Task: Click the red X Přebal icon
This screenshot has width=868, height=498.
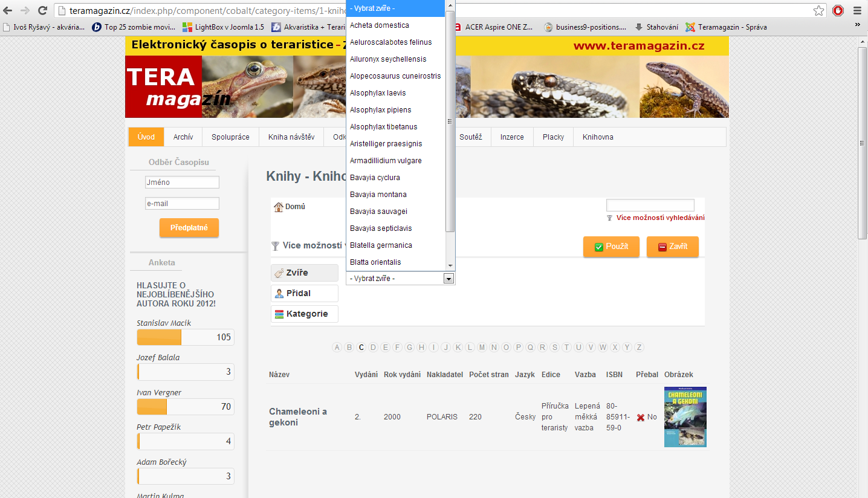Action: [x=641, y=417]
